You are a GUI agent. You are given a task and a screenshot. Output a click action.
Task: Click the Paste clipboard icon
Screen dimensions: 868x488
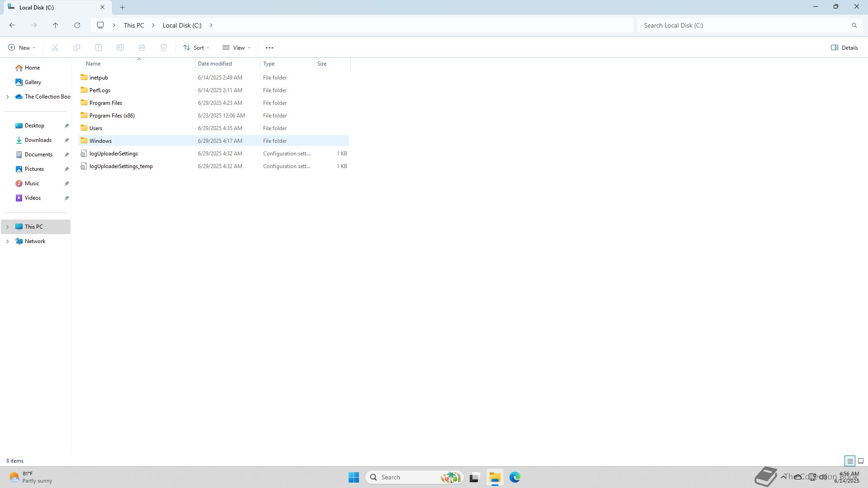[x=99, y=47]
